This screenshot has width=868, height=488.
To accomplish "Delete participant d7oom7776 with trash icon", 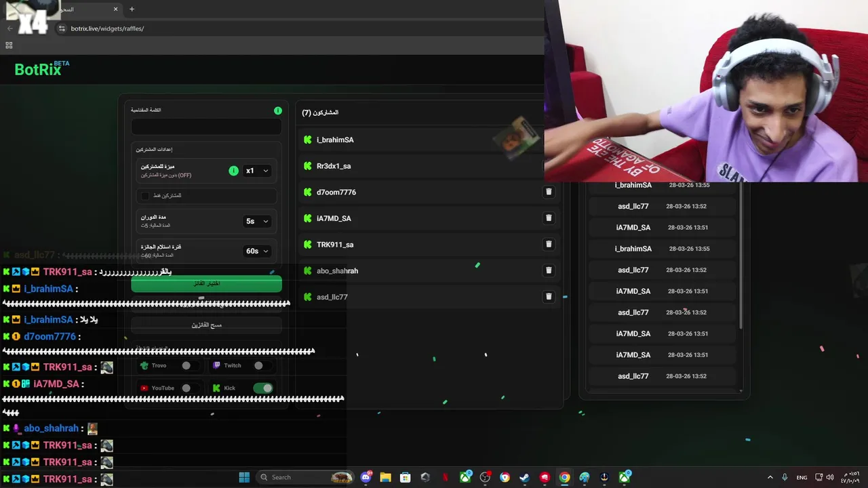I will point(549,192).
